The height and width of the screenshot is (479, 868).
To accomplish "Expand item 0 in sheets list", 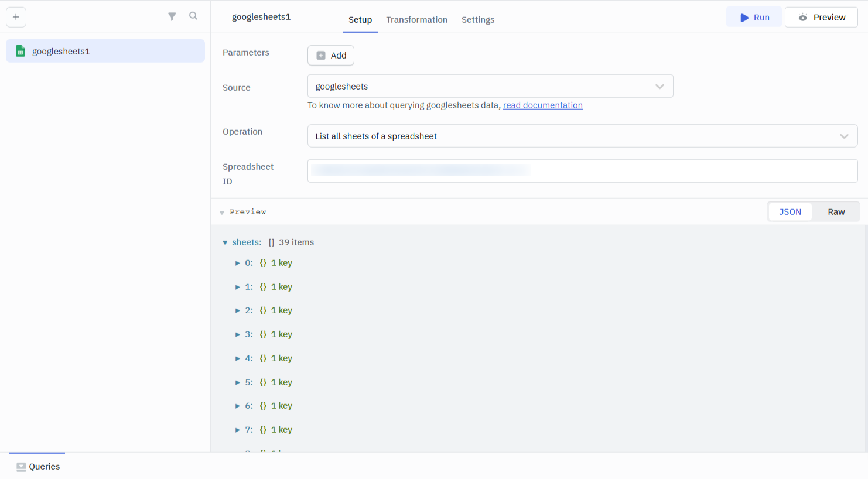I will (238, 264).
